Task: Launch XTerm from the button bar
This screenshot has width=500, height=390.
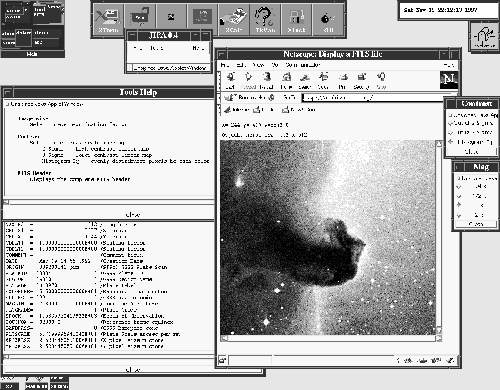Action: coord(108,19)
